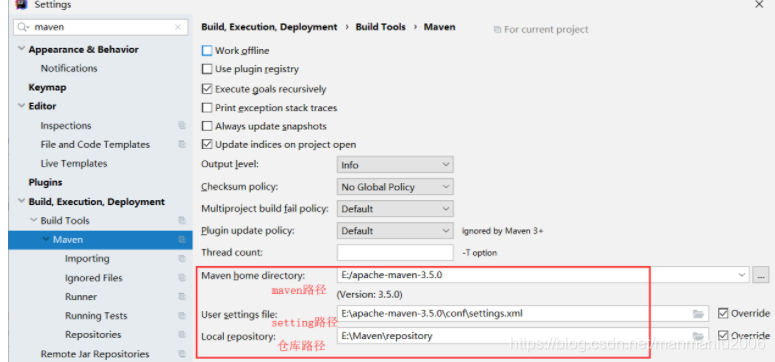The width and height of the screenshot is (775, 362).
Task: Click the project-level icon next to Inspections
Action: pyautogui.click(x=182, y=126)
